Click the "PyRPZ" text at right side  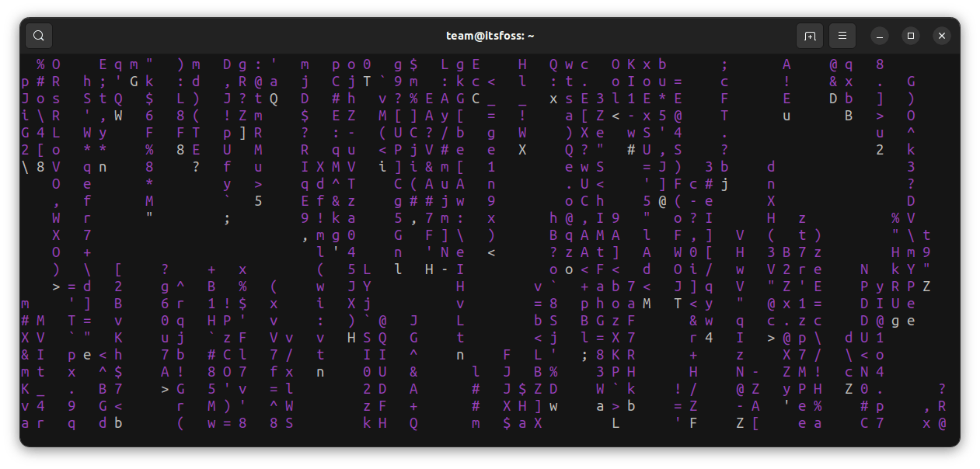pos(895,287)
